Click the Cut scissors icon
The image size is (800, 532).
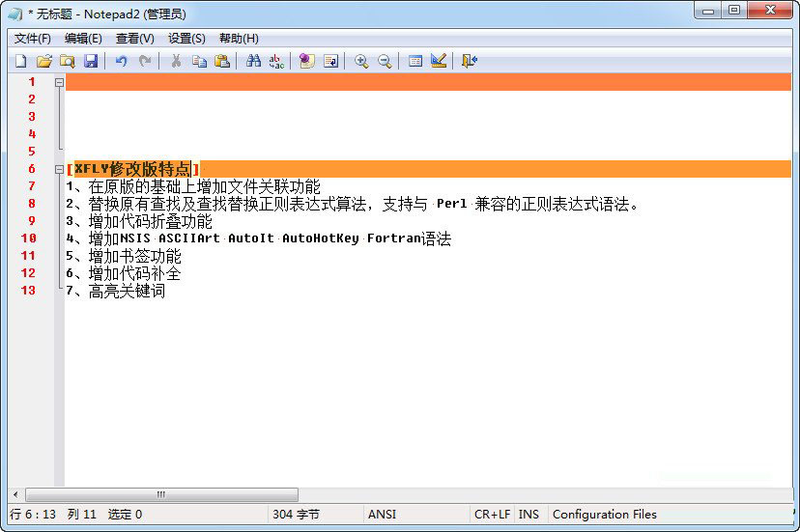tap(176, 61)
